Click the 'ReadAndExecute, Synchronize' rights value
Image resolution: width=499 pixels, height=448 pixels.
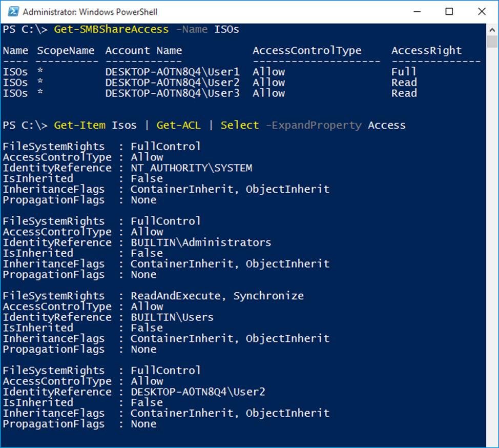(x=217, y=296)
